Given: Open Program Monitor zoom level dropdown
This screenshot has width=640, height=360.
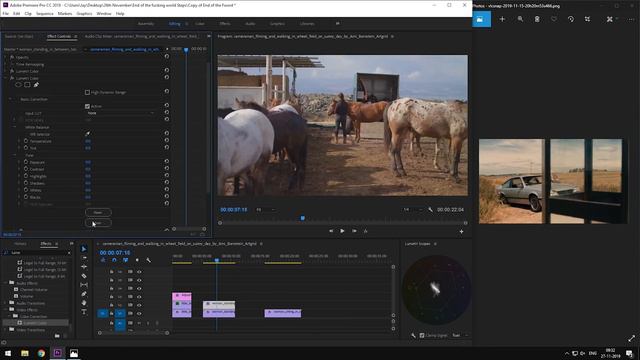Looking at the screenshot, I should 265,210.
